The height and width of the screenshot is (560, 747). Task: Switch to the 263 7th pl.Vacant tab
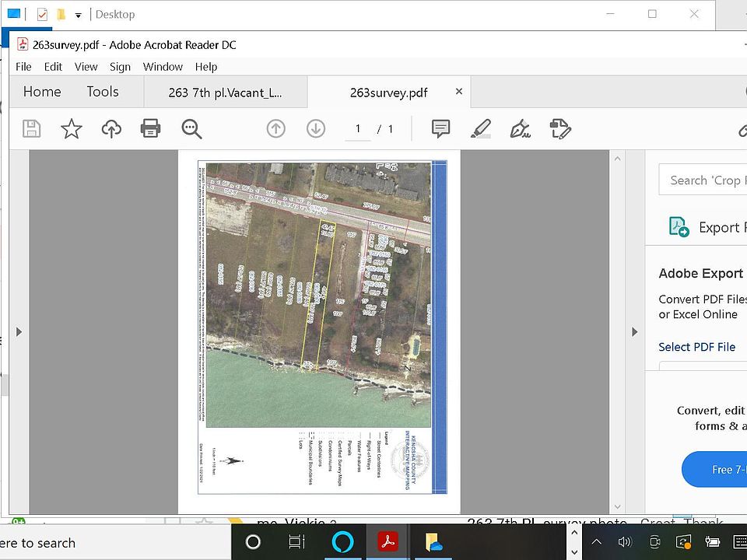pyautogui.click(x=225, y=93)
